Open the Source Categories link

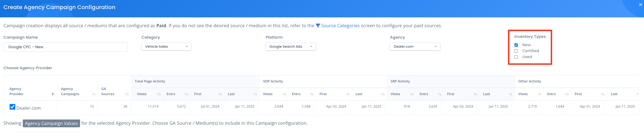[340, 26]
